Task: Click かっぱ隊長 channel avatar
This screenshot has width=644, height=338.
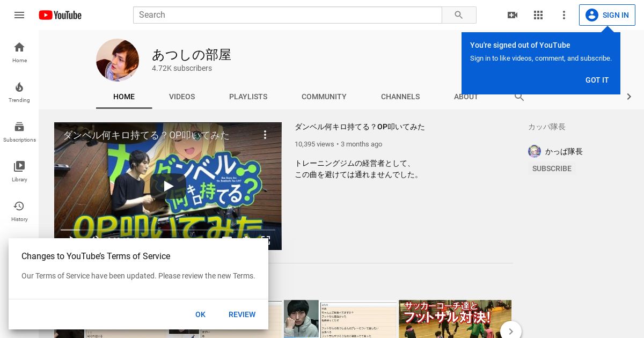Action: click(x=535, y=151)
